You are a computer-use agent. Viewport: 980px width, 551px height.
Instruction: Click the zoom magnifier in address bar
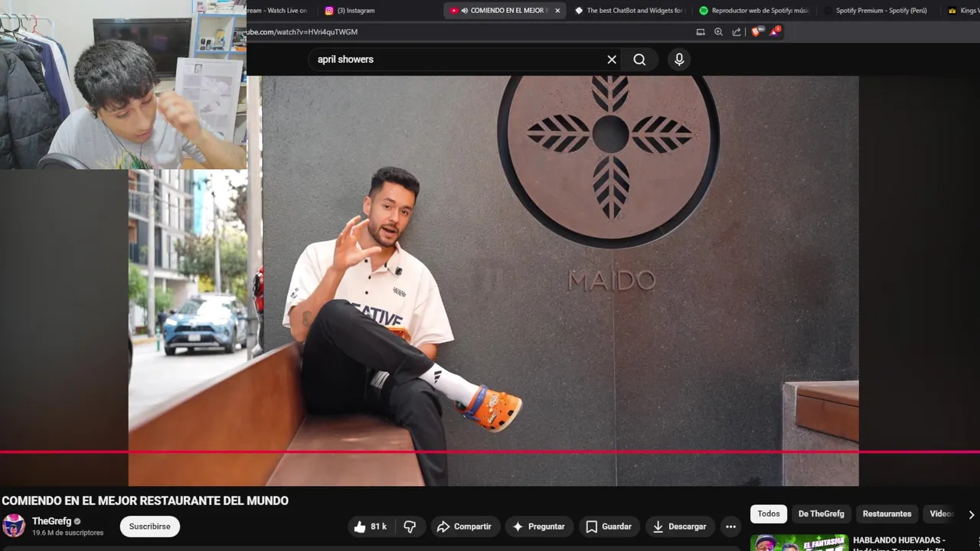718,32
